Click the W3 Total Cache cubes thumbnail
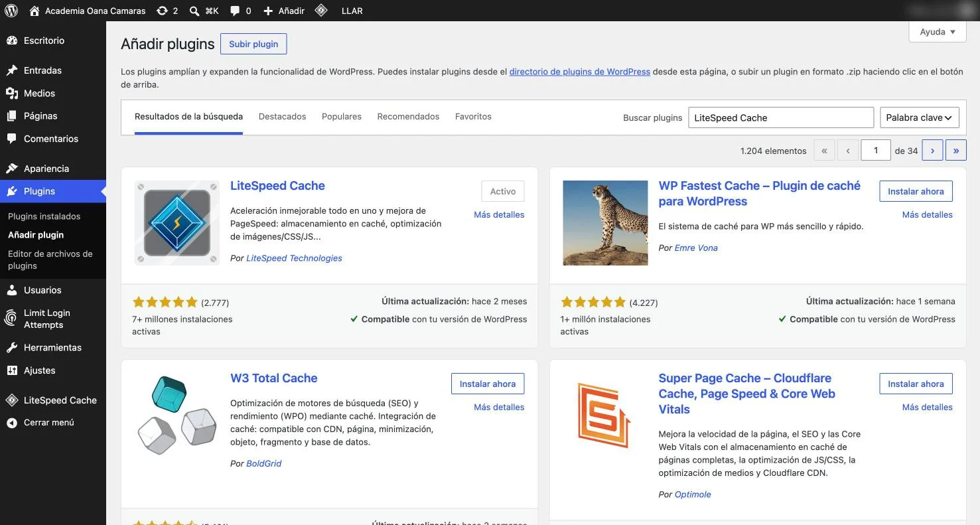980x525 pixels. tap(177, 415)
